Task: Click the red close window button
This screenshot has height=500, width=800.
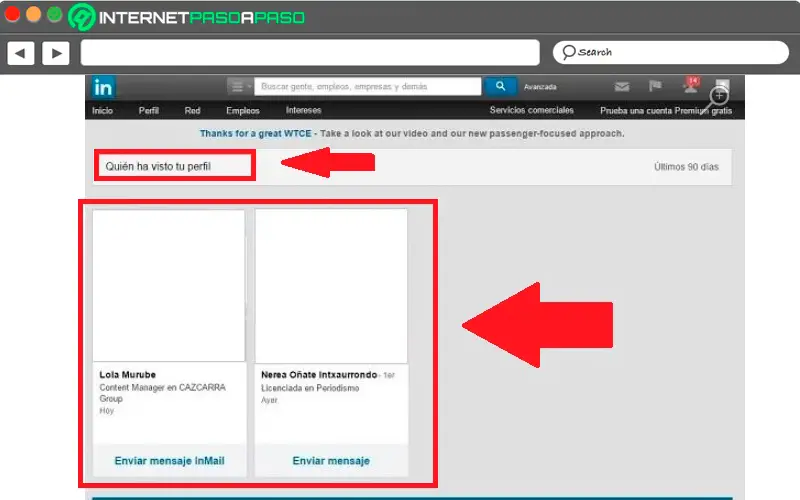Action: tap(12, 14)
